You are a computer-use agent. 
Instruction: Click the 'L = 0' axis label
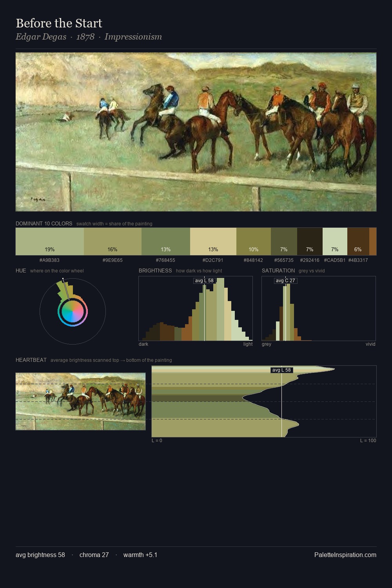(157, 441)
